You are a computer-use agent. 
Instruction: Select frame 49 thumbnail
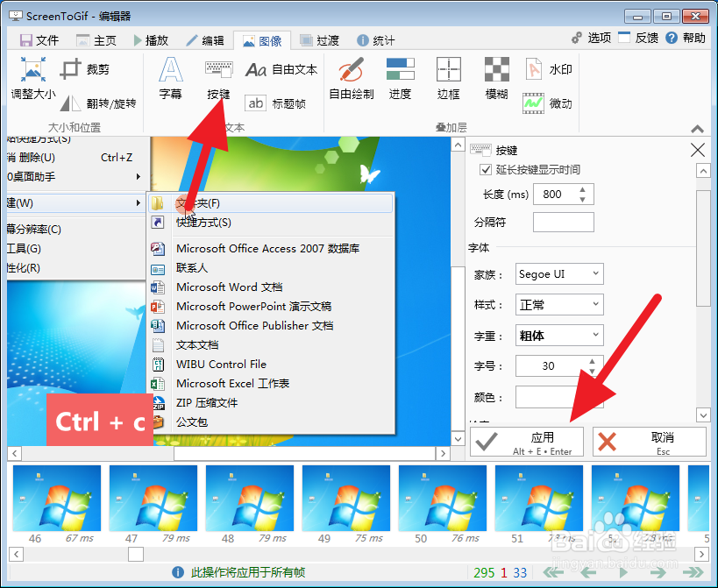point(346,498)
